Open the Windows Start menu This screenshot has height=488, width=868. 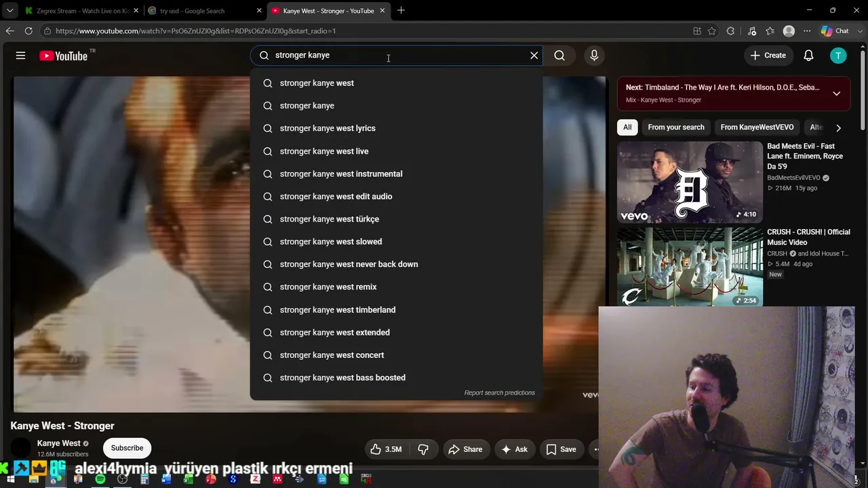click(x=11, y=479)
